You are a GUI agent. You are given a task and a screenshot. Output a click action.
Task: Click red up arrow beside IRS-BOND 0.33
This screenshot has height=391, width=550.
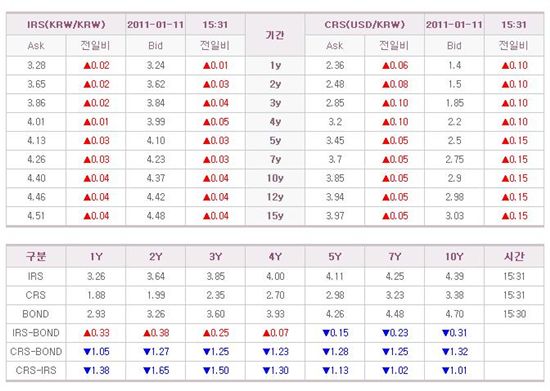click(87, 333)
